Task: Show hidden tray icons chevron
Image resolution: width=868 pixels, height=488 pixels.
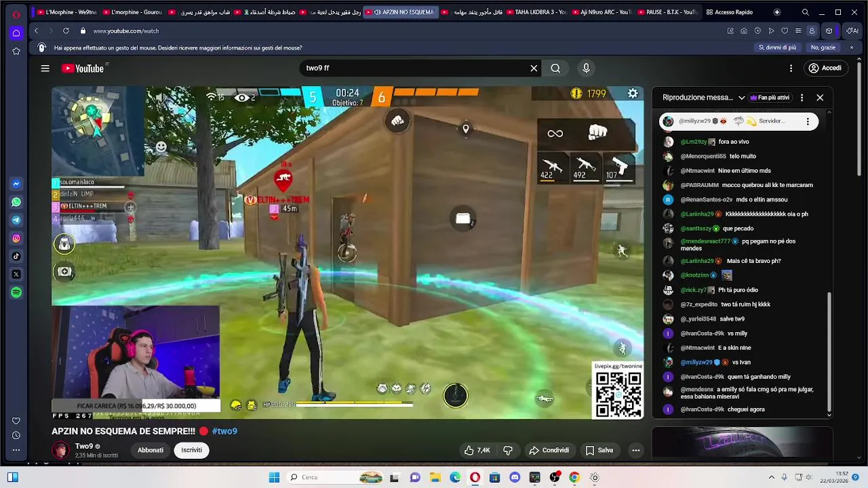Action: pyautogui.click(x=771, y=477)
